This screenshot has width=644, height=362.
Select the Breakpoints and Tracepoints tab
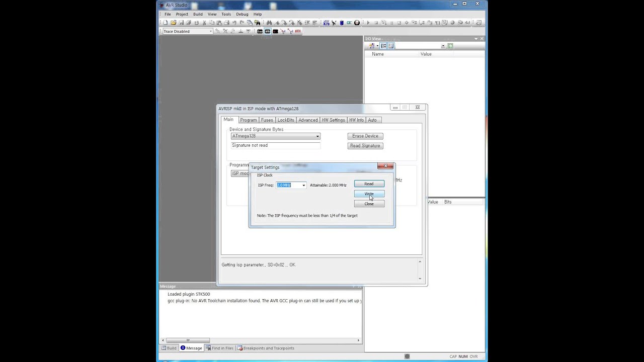(x=266, y=348)
